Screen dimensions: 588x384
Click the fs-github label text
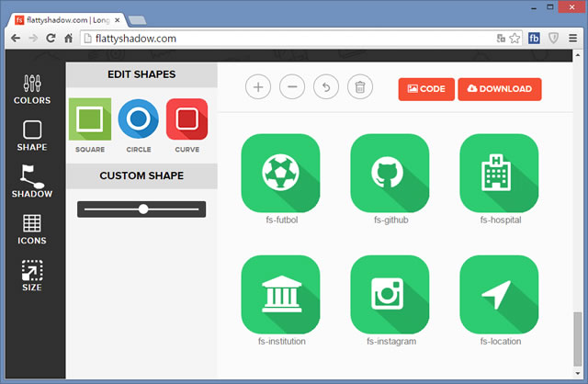coord(390,220)
